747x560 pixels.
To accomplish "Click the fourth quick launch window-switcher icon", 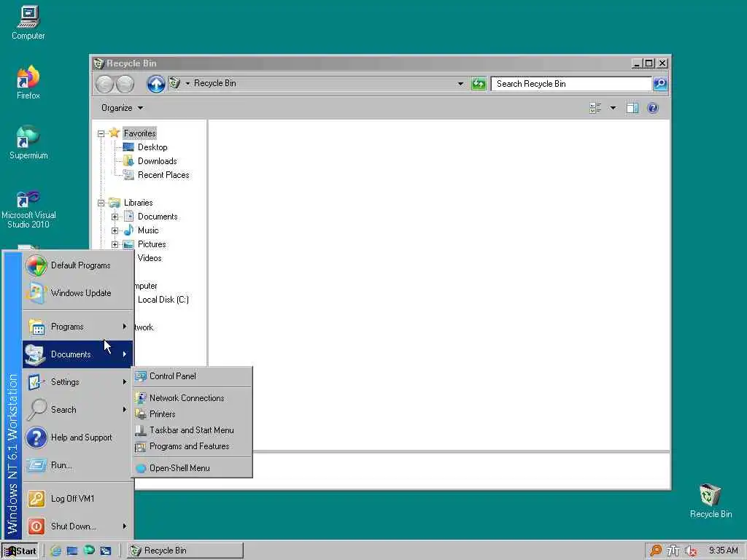I will 105,551.
